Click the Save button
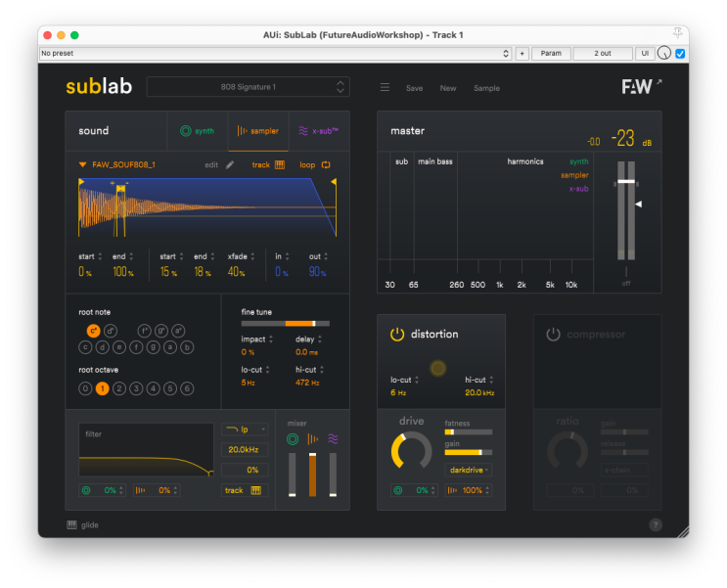Image resolution: width=727 pixels, height=588 pixels. tap(414, 88)
